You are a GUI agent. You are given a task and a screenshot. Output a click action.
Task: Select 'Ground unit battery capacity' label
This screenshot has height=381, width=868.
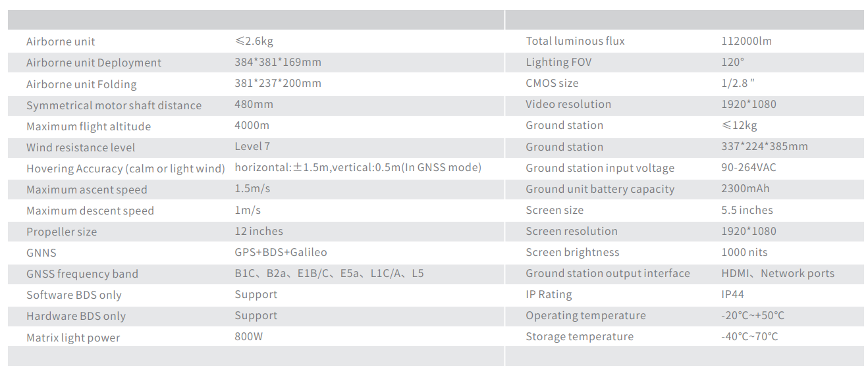pos(600,189)
